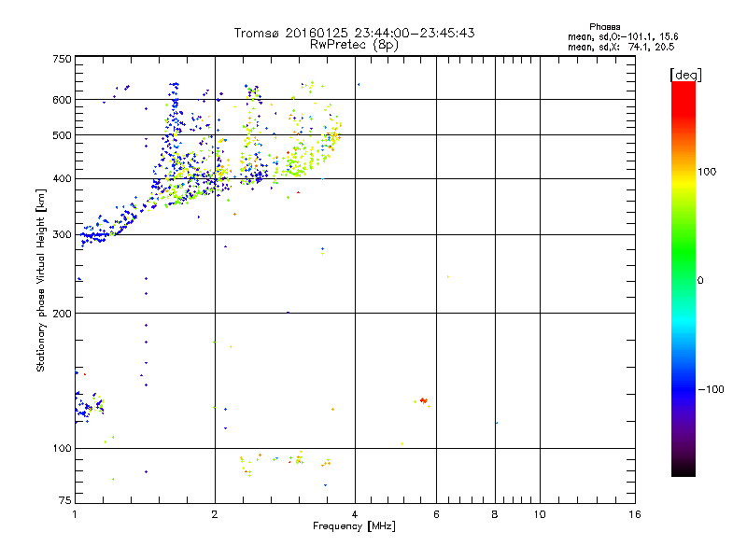Click the height axis tick '600'
The width and height of the screenshot is (747, 560).
62,100
